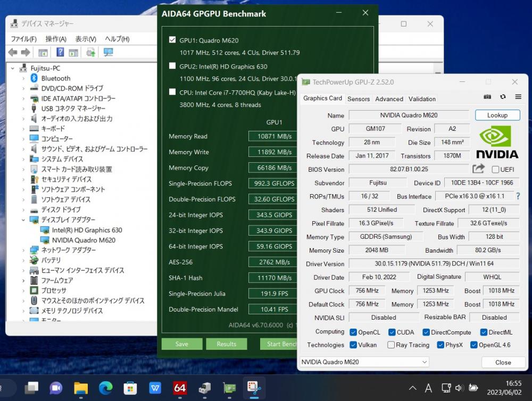Switch to the Advanced tab in GPU-Z
Viewport: 532px width, 401px height.
(x=389, y=99)
